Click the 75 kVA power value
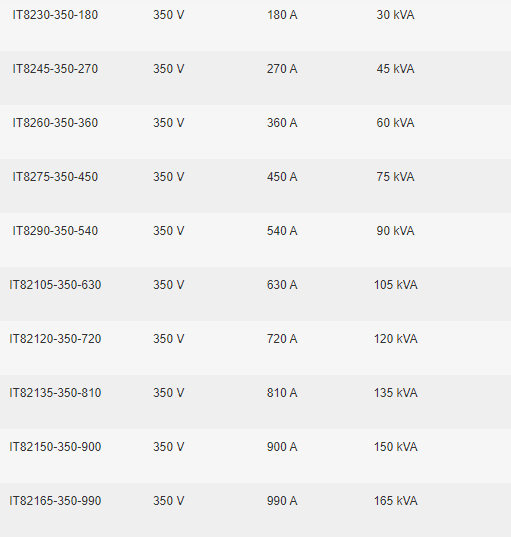 point(396,177)
